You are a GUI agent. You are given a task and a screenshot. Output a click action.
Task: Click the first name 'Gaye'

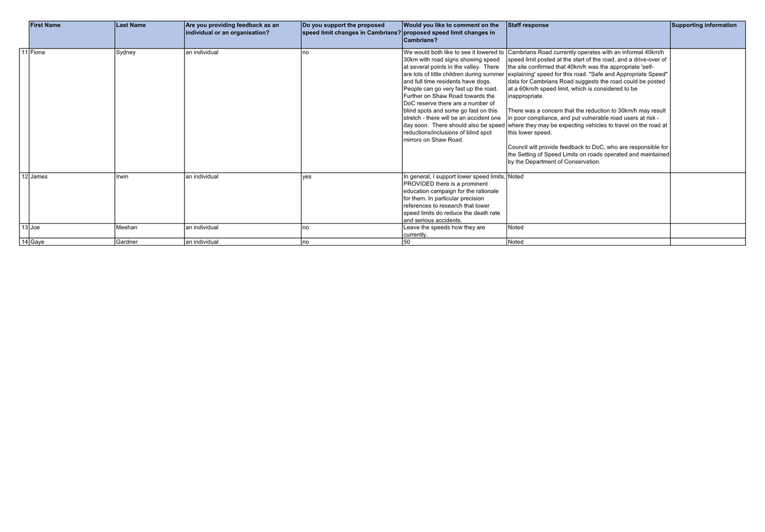(37, 242)
